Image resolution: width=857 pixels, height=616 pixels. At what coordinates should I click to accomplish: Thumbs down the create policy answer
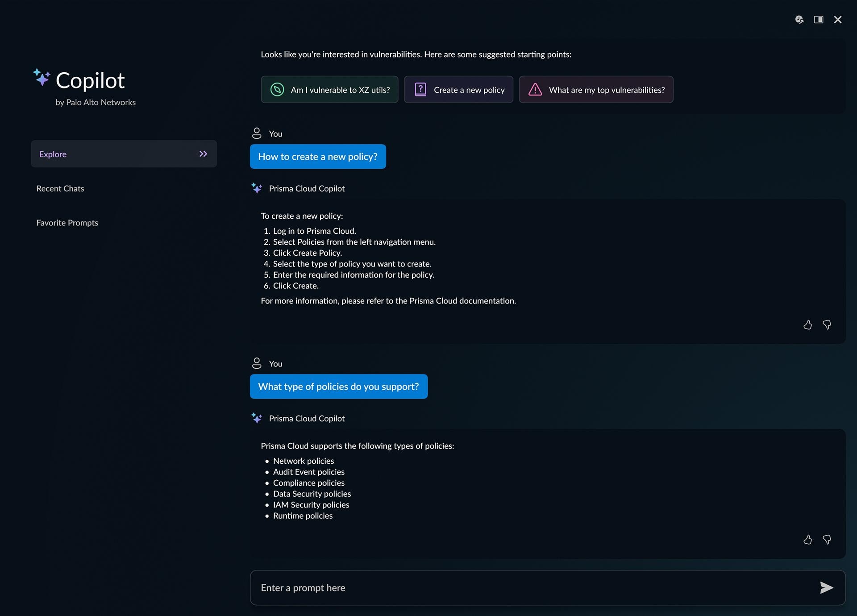click(827, 325)
